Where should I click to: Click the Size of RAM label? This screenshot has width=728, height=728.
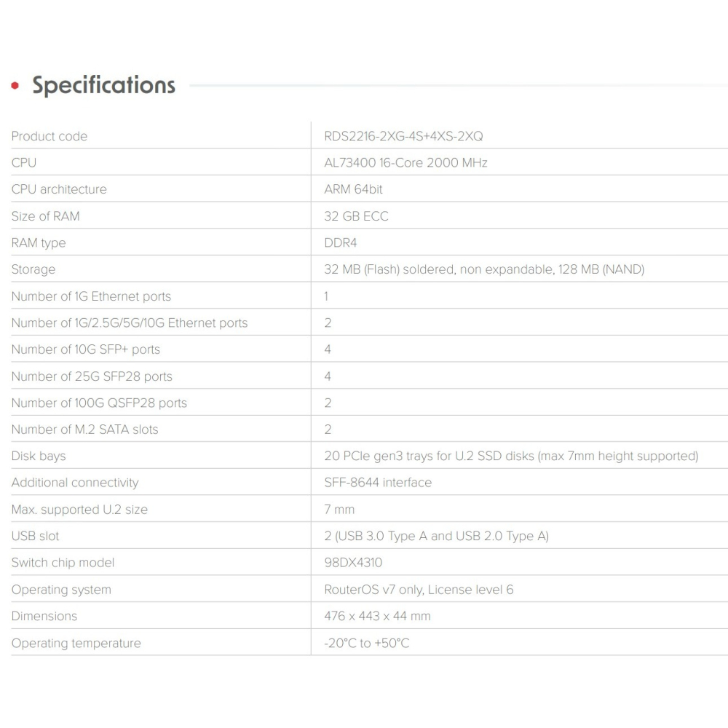[x=46, y=216]
